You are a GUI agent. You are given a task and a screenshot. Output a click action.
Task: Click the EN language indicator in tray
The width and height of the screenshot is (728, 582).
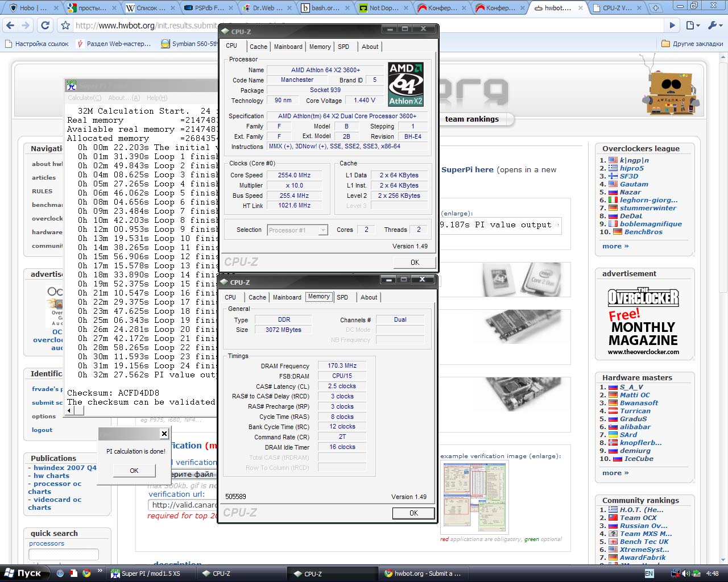[x=649, y=574]
